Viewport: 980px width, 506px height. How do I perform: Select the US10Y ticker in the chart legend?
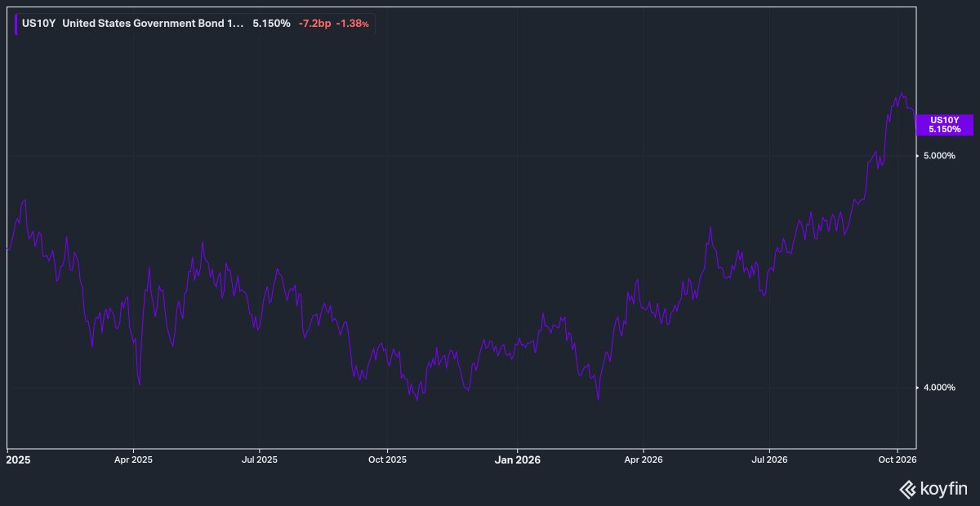coord(39,24)
